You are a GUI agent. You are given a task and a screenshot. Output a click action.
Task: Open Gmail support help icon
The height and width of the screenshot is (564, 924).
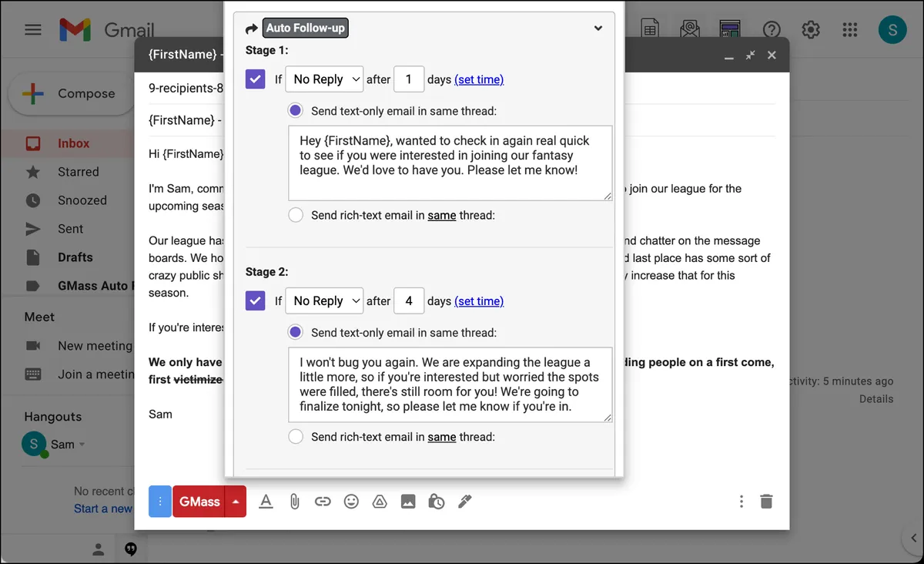772,30
